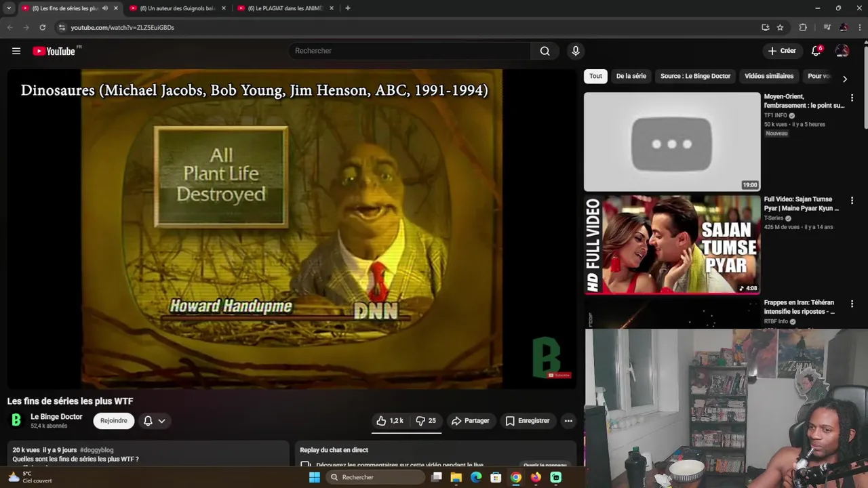Switch to Un auteur des Guignols tab

[177, 8]
